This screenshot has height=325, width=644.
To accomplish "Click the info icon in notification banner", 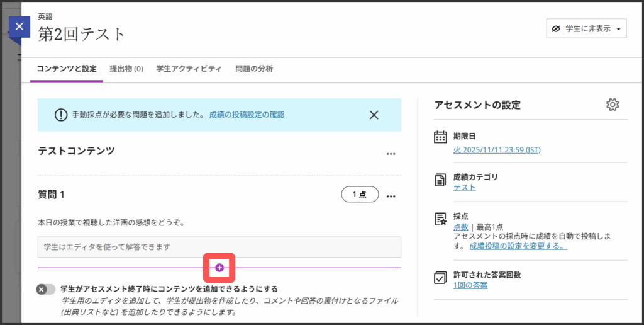I will (60, 115).
